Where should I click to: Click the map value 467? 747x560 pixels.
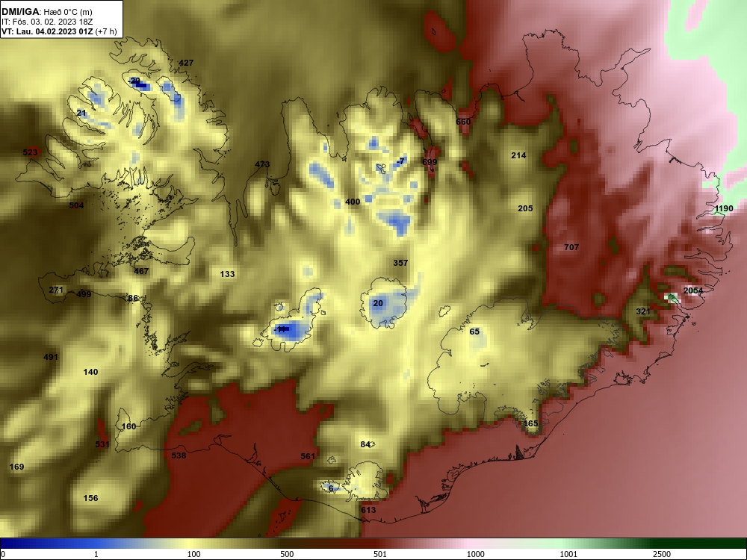[141, 271]
